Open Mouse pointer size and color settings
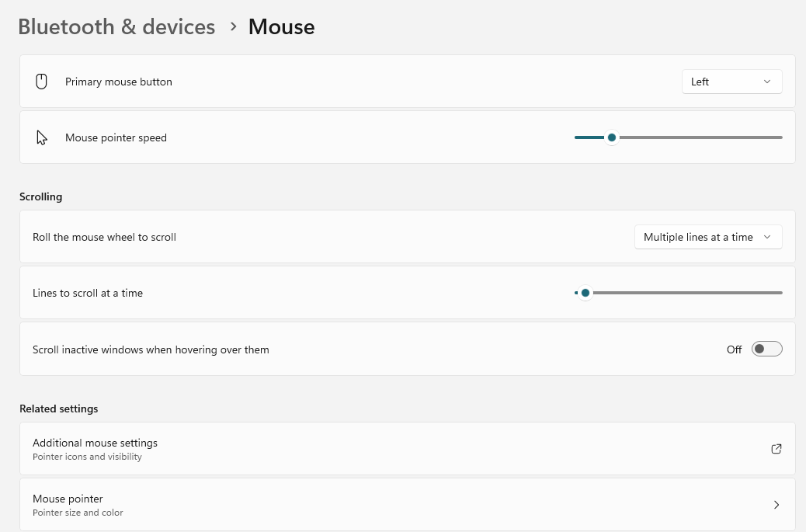The height and width of the screenshot is (532, 806). click(x=68, y=499)
